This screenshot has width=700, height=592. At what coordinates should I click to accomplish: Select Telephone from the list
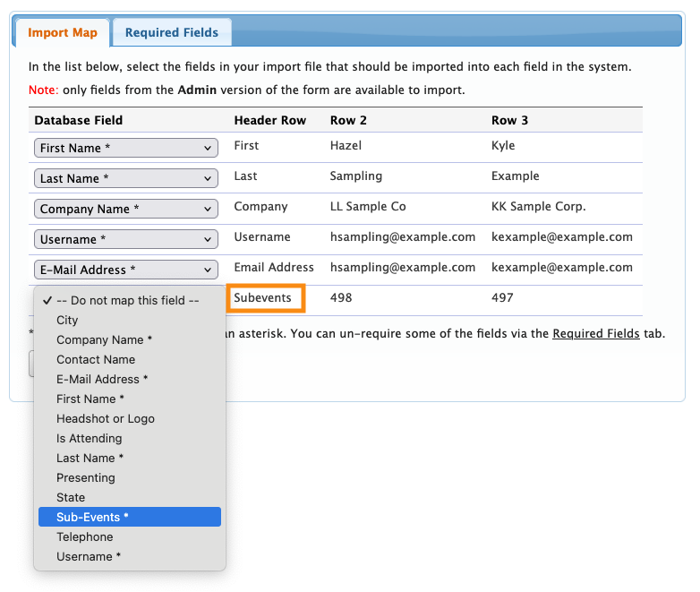coord(85,536)
